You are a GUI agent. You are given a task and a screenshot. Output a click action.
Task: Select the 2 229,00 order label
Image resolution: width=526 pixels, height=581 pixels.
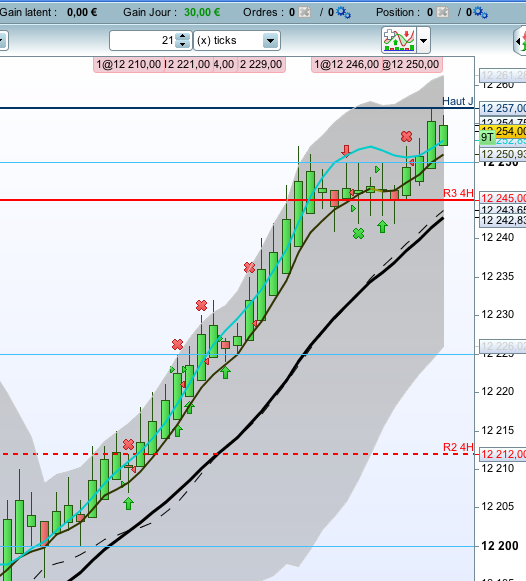click(x=261, y=64)
